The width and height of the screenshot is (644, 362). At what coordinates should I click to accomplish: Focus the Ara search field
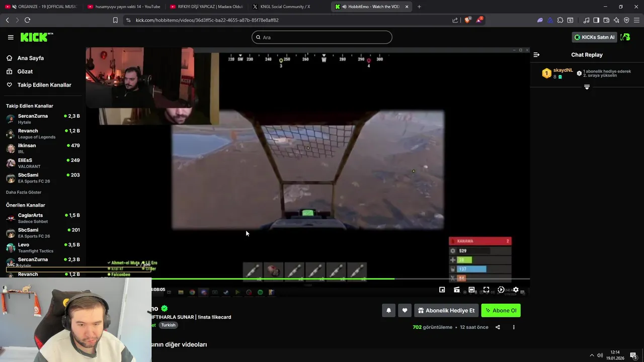(322, 37)
